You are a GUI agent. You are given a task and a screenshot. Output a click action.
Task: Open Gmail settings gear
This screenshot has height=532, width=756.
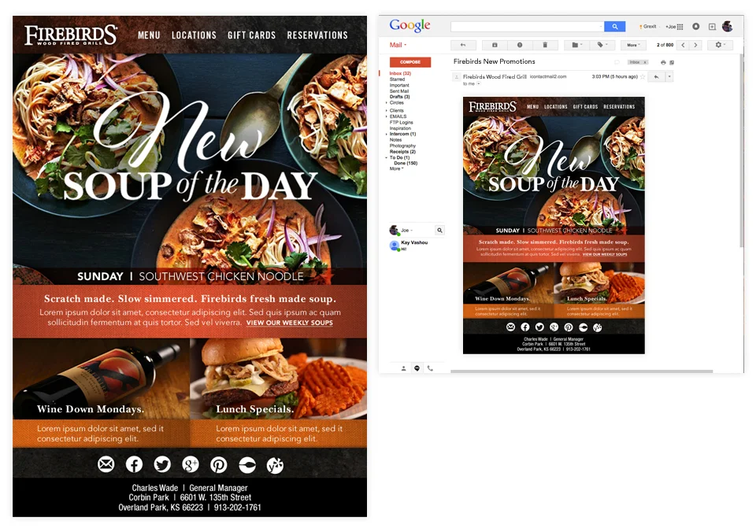721,45
